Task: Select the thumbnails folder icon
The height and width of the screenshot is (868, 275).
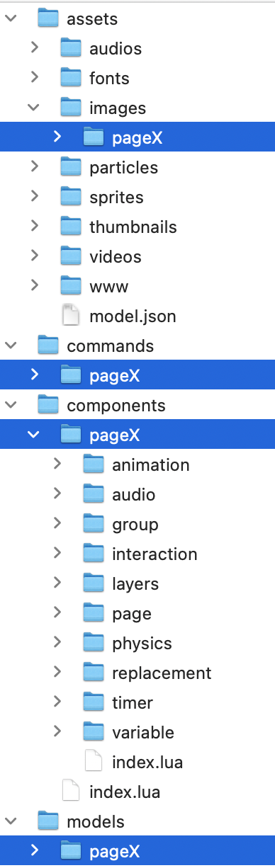Action: pos(71,227)
